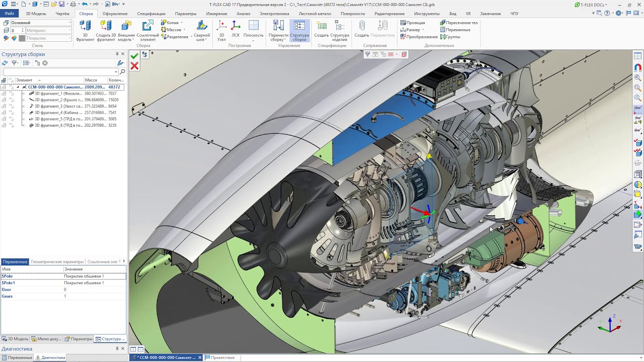Image resolution: width=644 pixels, height=362 pixels.
Task: Switch to the Меню док. bottom panel tab
Action: tap(46, 339)
